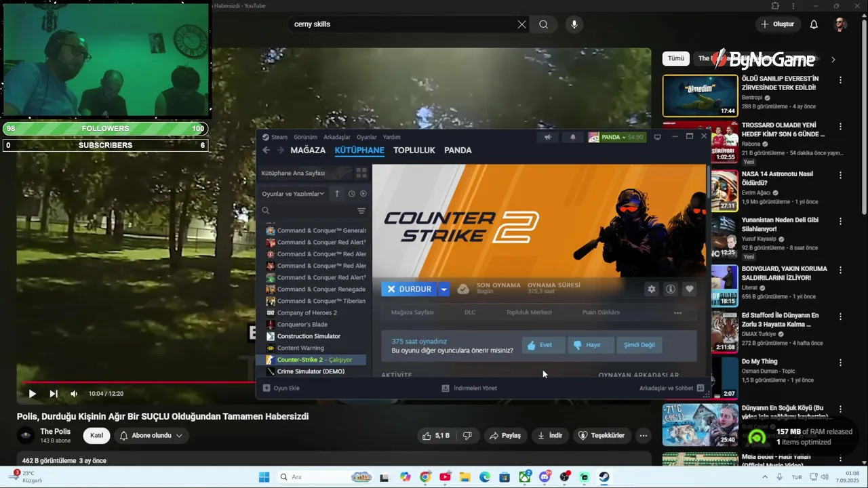Dismiss prompt with Şimdi Değil
The image size is (868, 488).
639,345
